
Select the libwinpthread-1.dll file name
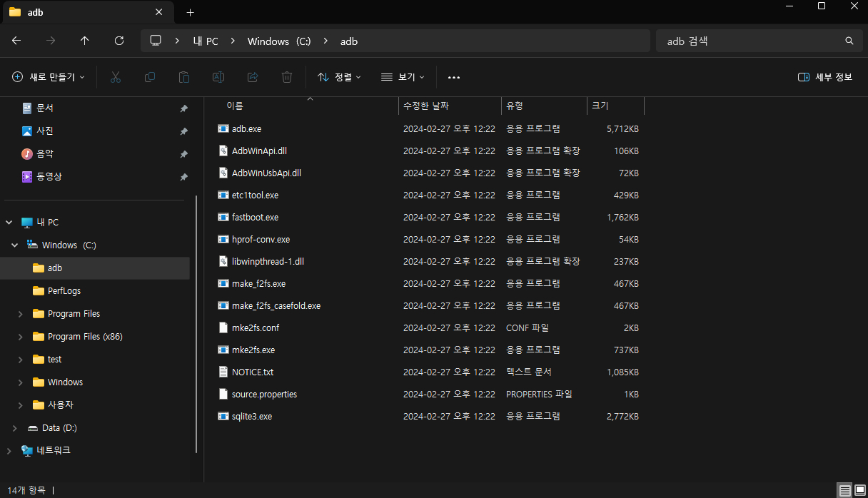(x=268, y=262)
